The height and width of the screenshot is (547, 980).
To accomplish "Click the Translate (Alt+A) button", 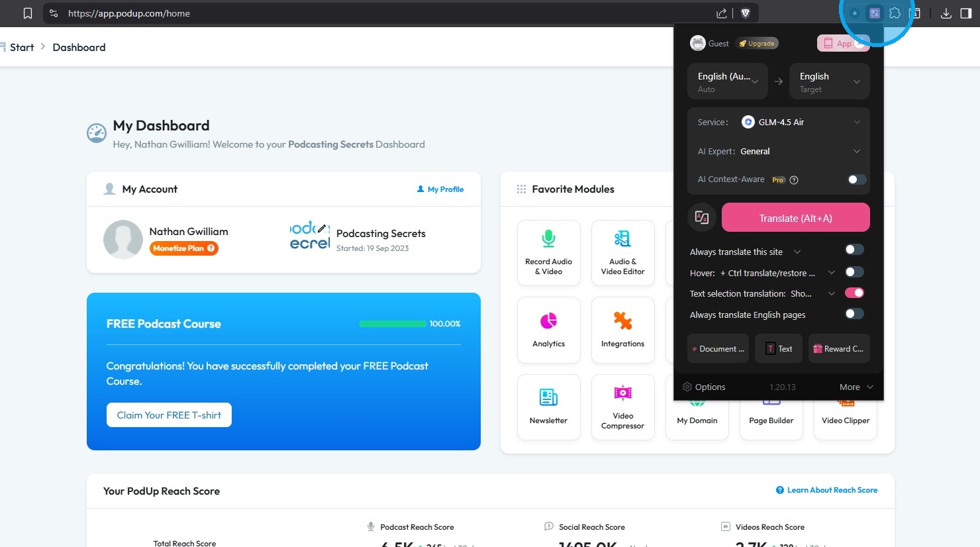I will click(796, 217).
